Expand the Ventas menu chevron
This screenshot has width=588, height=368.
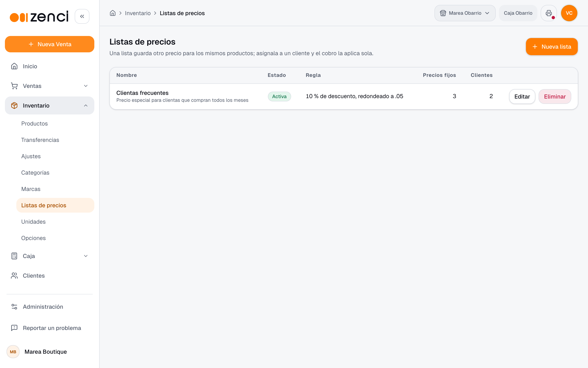point(86,86)
